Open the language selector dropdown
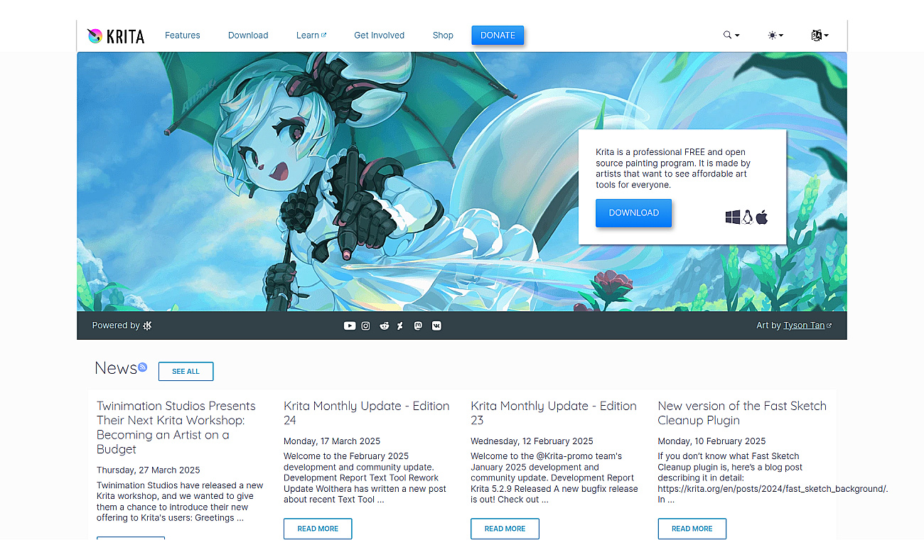Image resolution: width=924 pixels, height=560 pixels. coord(820,35)
